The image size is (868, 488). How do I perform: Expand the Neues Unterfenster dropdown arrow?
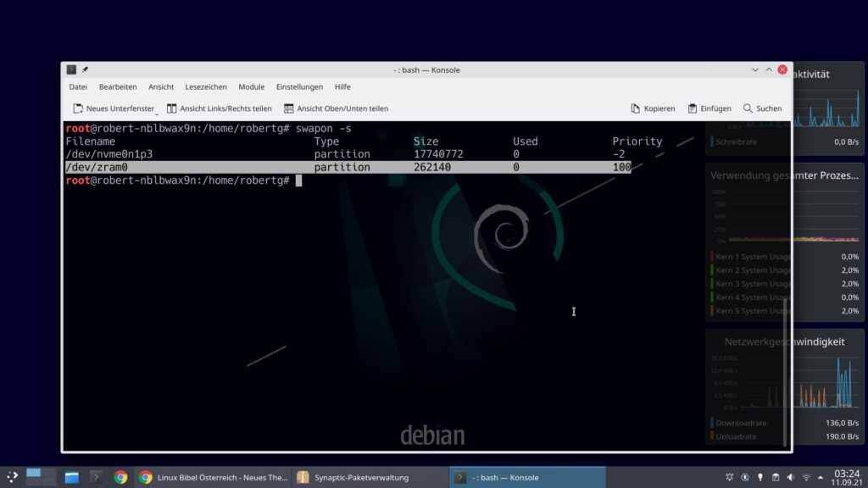157,113
